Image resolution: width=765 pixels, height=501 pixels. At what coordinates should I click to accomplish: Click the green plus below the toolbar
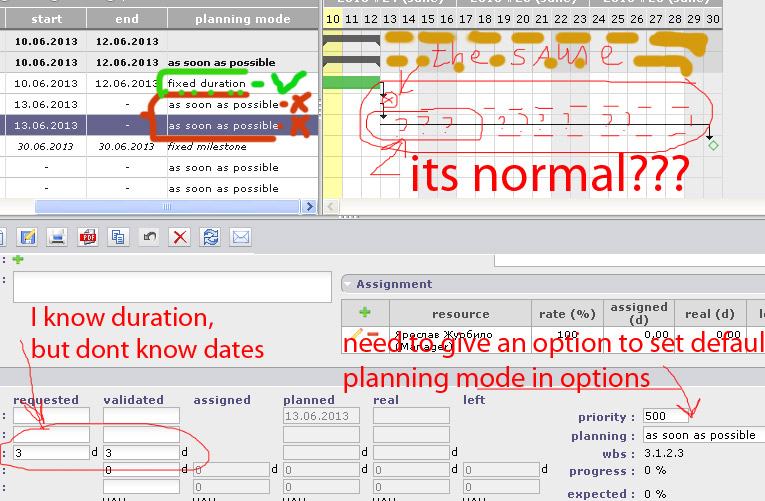pyautogui.click(x=18, y=260)
